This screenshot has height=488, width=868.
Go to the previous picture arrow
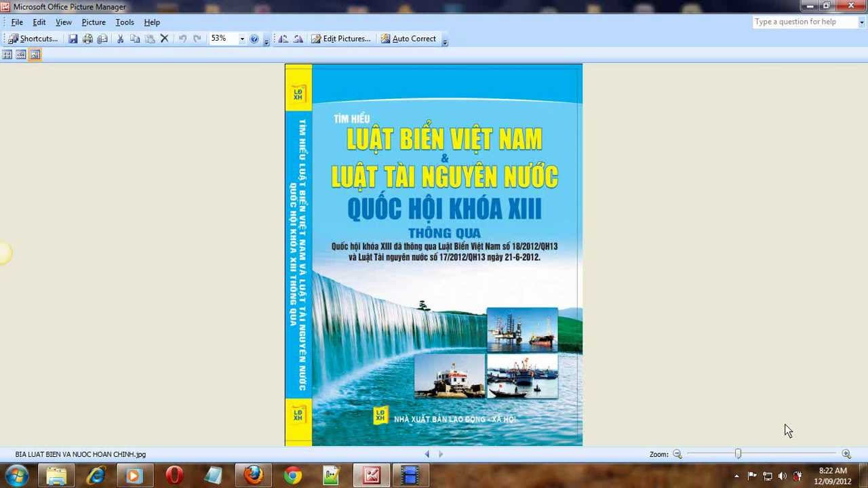pyautogui.click(x=427, y=454)
